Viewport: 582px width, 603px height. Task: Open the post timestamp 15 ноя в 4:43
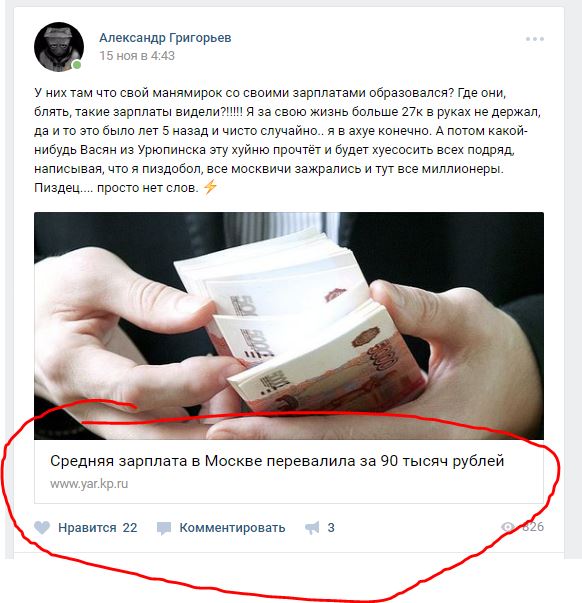pyautogui.click(x=137, y=56)
